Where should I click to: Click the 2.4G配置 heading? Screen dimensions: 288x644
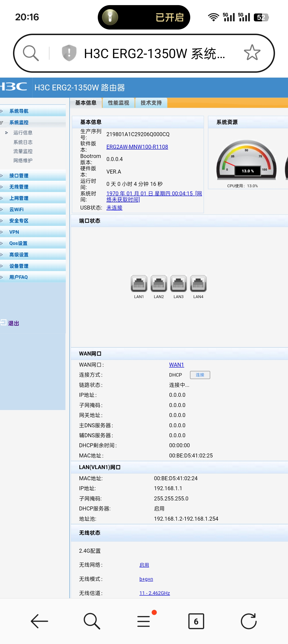pos(90,551)
